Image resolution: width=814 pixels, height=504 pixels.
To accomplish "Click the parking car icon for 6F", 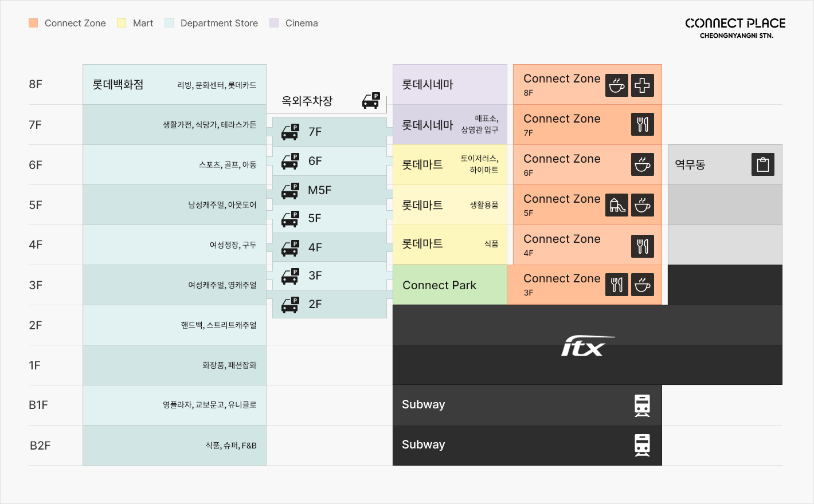I will 291,161.
